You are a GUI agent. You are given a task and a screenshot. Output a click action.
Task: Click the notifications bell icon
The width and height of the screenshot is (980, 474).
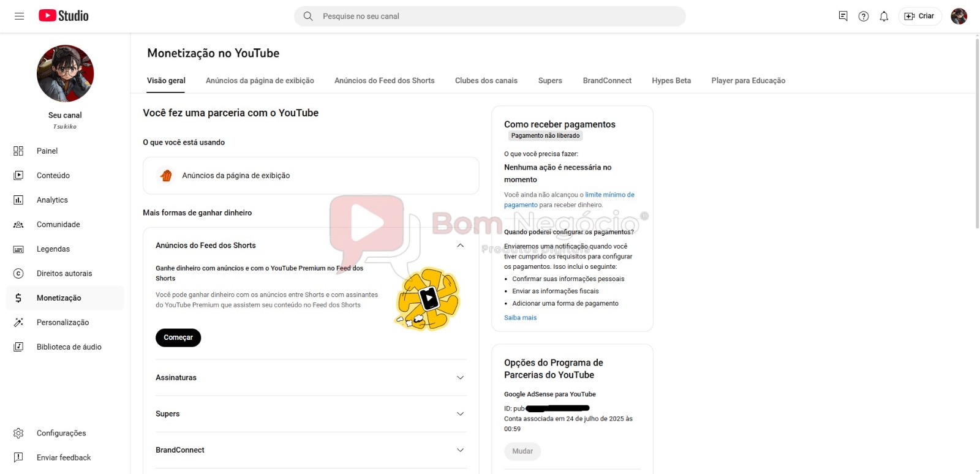tap(884, 17)
